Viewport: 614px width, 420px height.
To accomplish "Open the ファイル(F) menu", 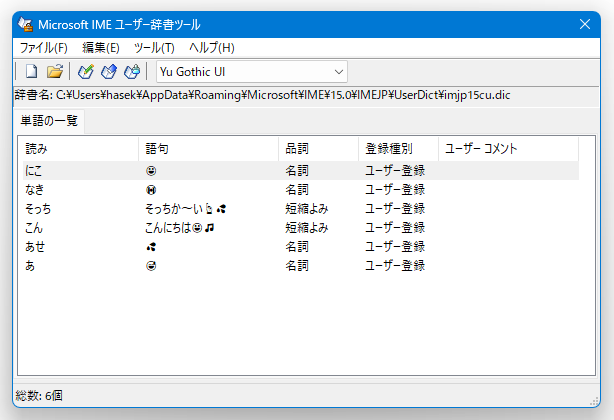I will pyautogui.click(x=43, y=48).
